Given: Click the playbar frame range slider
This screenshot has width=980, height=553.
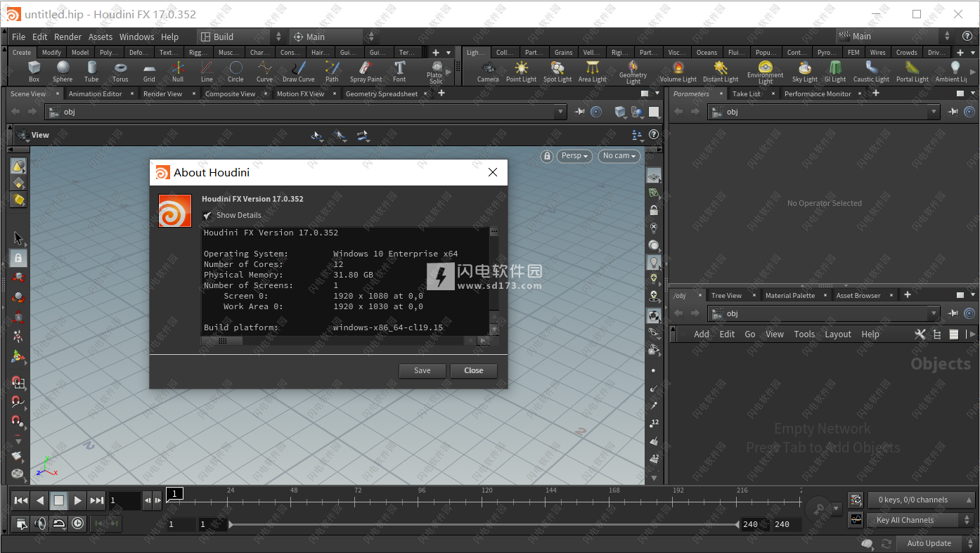Looking at the screenshot, I should point(485,524).
